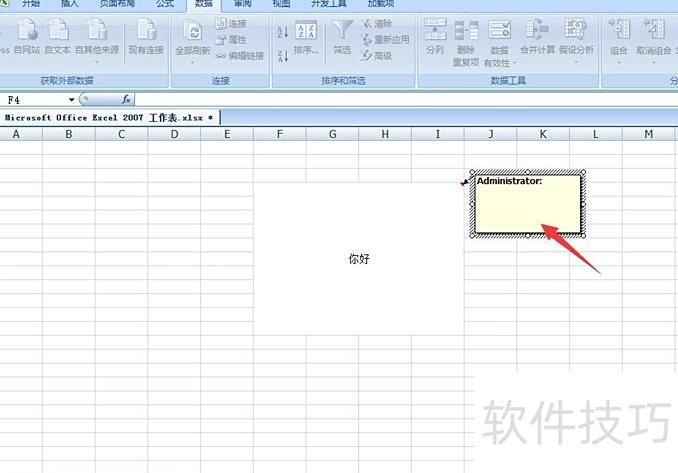Click the merged cell containing 你好

359,259
